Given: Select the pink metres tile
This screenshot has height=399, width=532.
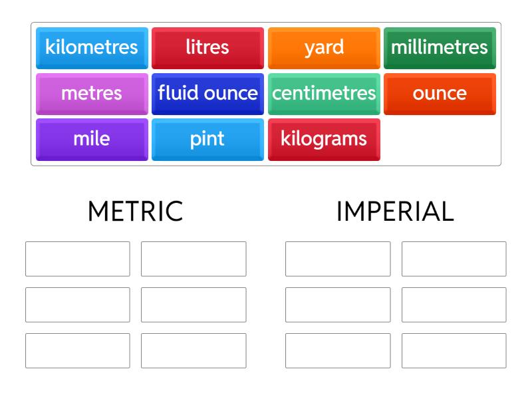Looking at the screenshot, I should click(x=92, y=93).
